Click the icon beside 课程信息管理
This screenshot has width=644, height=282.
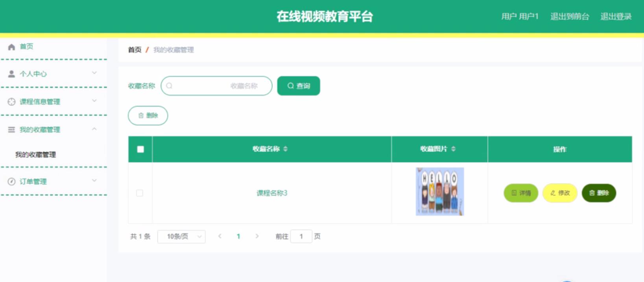(11, 102)
